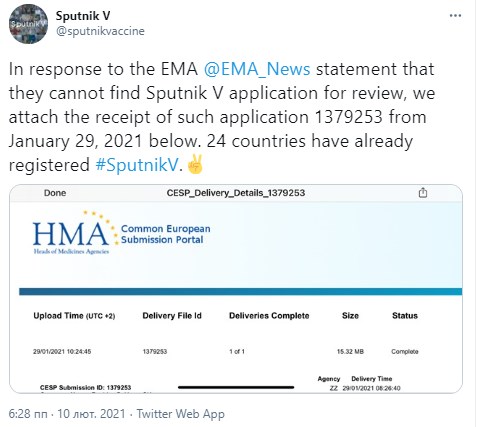The image size is (477, 427).
Task: Click the Sputnik V display name
Action: click(x=83, y=16)
